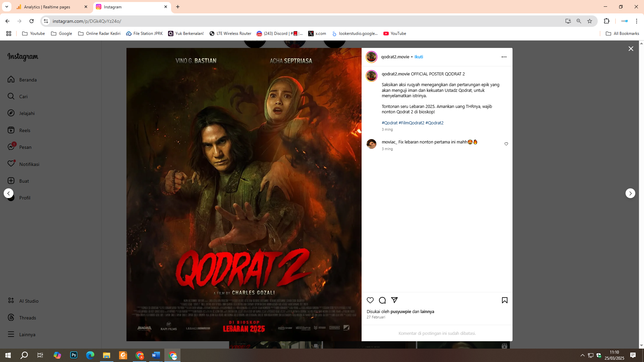Open Chrome three-dot menu
This screenshot has height=362, width=644.
636,21
